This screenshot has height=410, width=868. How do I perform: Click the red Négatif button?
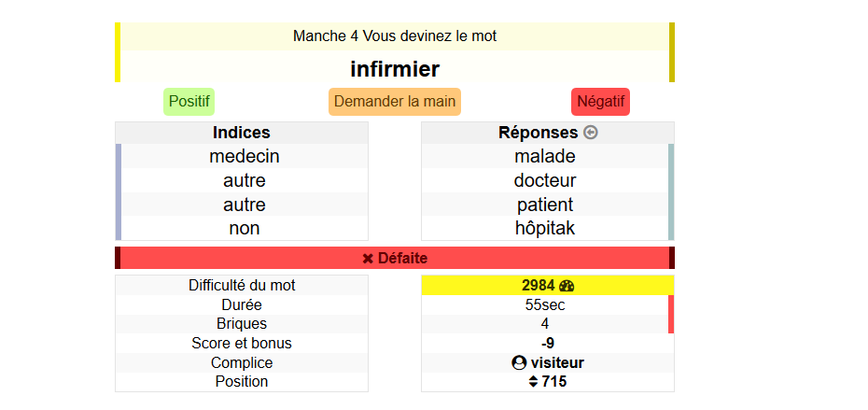coord(600,102)
